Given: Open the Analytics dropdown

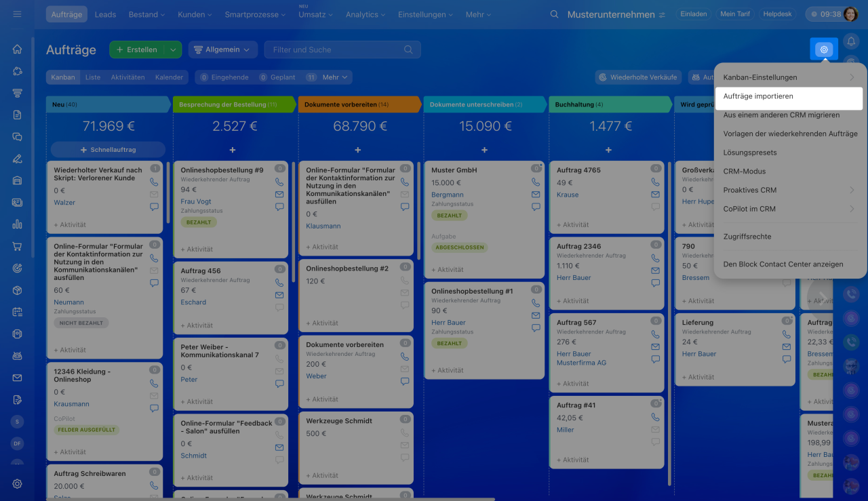Looking at the screenshot, I should coord(366,14).
